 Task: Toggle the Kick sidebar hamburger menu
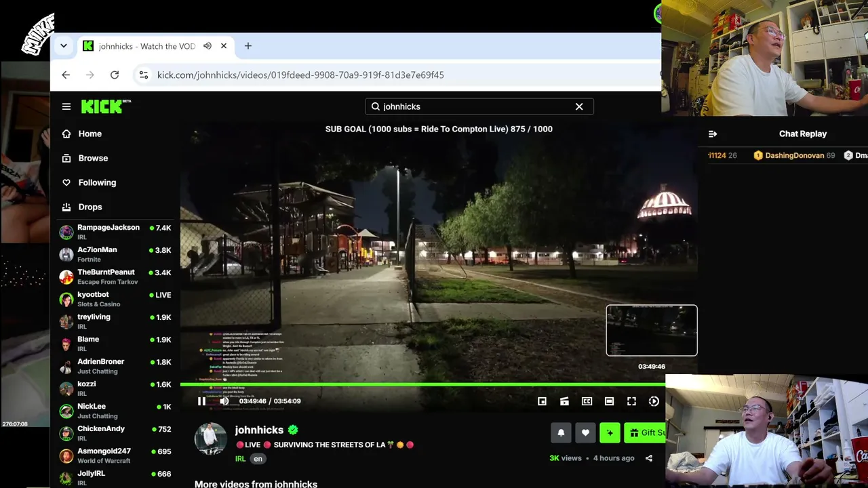[66, 106]
